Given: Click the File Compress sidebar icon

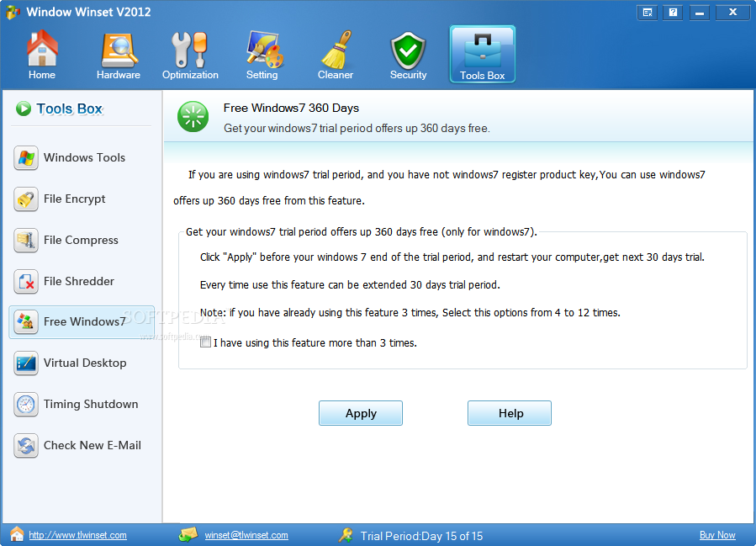Looking at the screenshot, I should pyautogui.click(x=26, y=241).
